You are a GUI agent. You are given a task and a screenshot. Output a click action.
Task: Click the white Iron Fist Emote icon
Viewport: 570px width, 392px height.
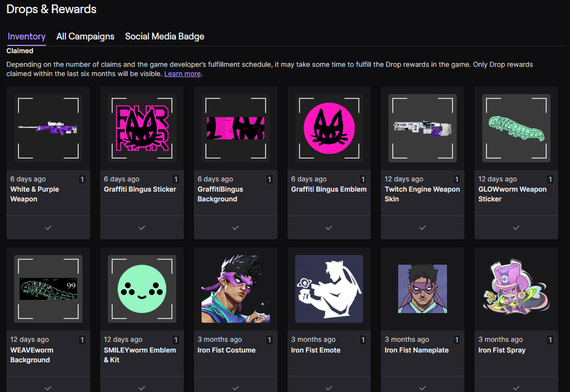[x=329, y=289]
